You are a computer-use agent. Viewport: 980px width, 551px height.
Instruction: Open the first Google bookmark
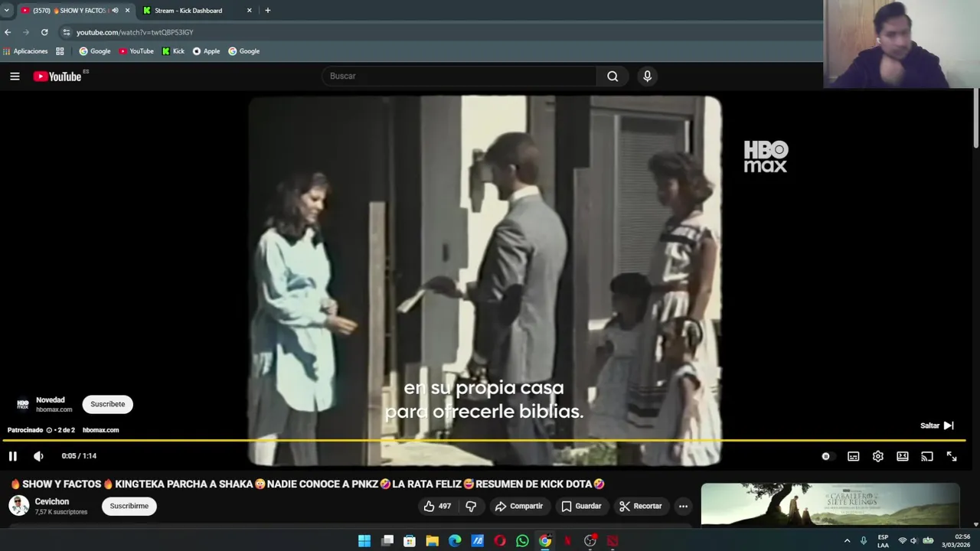tap(95, 51)
